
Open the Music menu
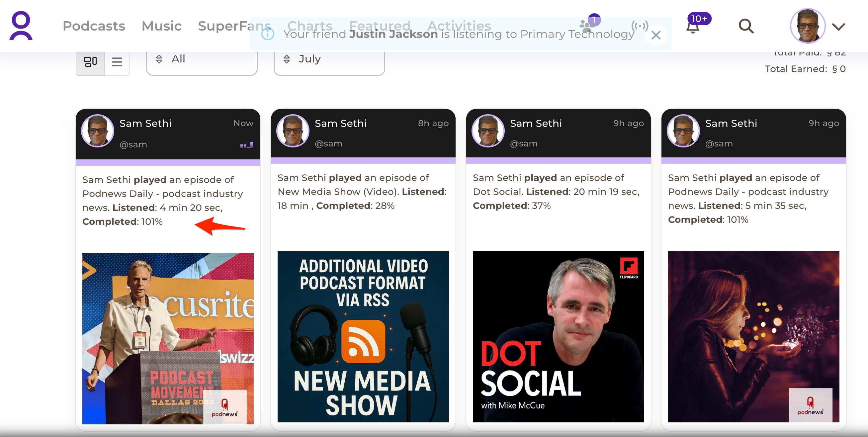tap(161, 26)
